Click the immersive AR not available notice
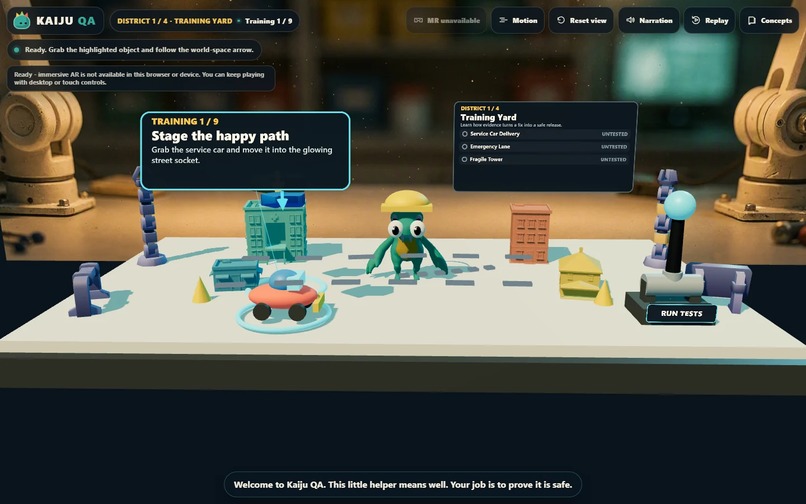 click(141, 78)
